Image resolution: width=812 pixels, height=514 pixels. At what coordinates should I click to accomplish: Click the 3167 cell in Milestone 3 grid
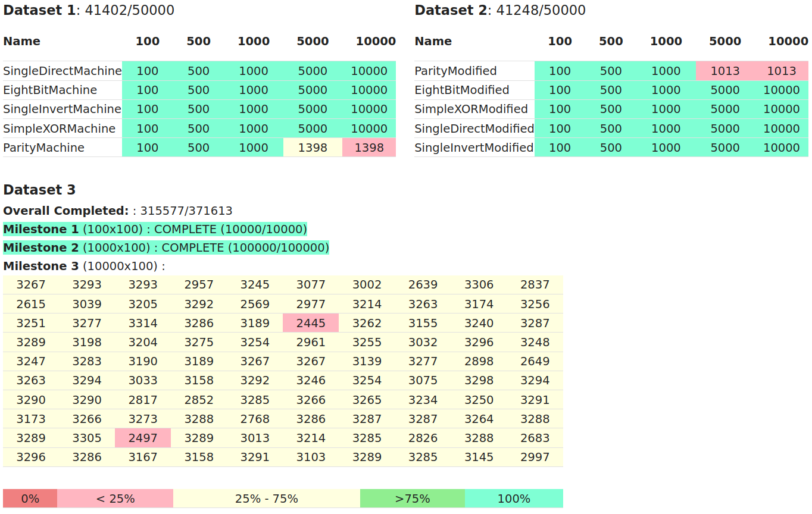pyautogui.click(x=143, y=457)
